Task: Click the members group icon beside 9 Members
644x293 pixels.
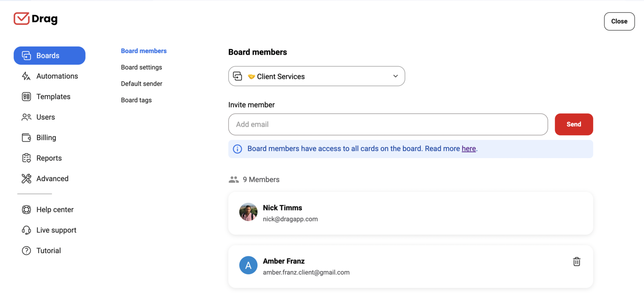Action: click(x=234, y=180)
